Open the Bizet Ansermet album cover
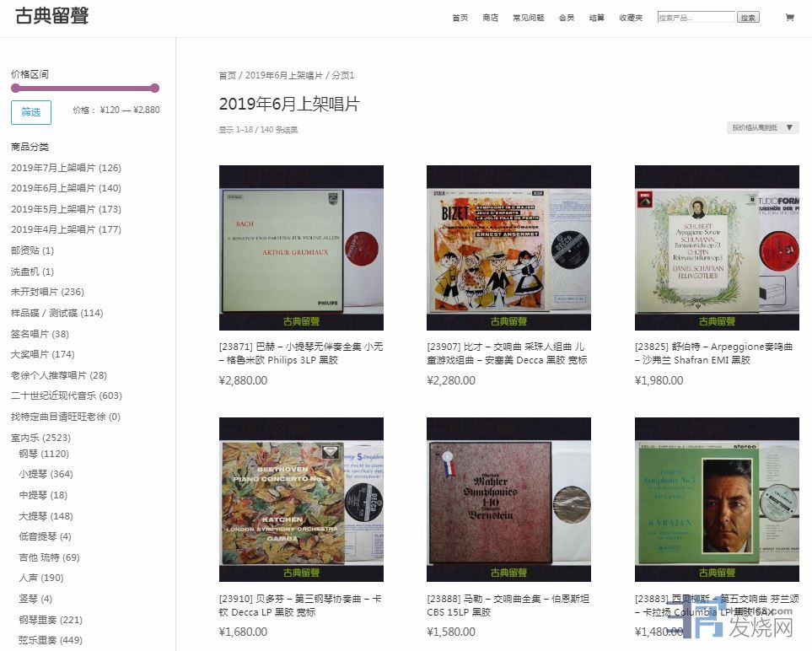Screen dimensions: 812x651 click(x=508, y=247)
